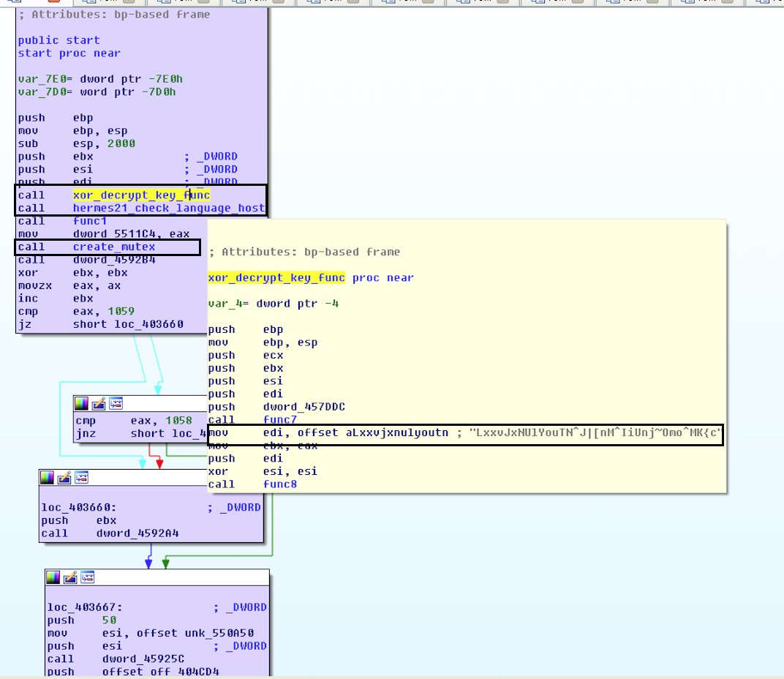The image size is (784, 679).
Task: Click the 1059 constant in cmp instruction
Action: (x=121, y=311)
